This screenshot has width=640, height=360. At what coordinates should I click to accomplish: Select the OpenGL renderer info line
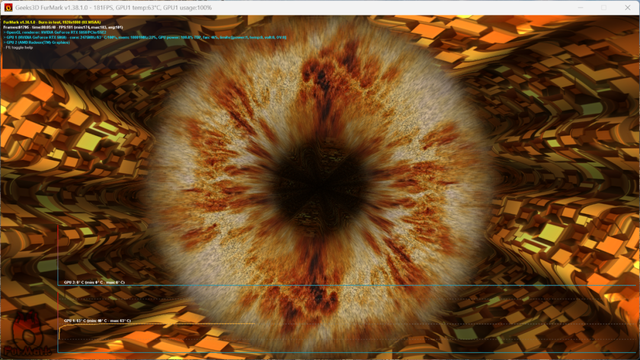point(55,32)
